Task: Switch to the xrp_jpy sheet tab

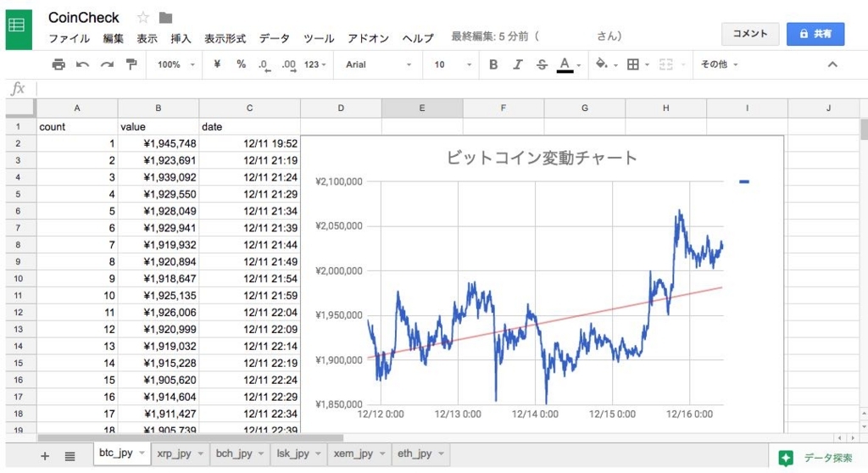Action: point(174,454)
